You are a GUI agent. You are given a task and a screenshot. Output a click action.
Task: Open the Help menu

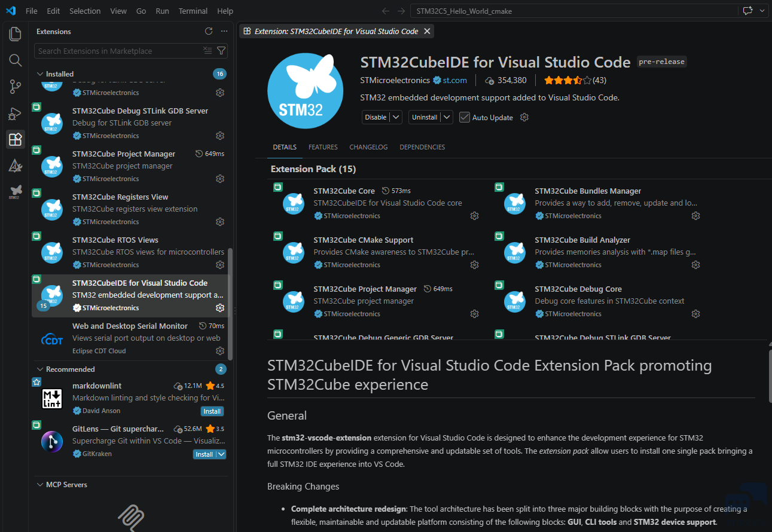[225, 11]
